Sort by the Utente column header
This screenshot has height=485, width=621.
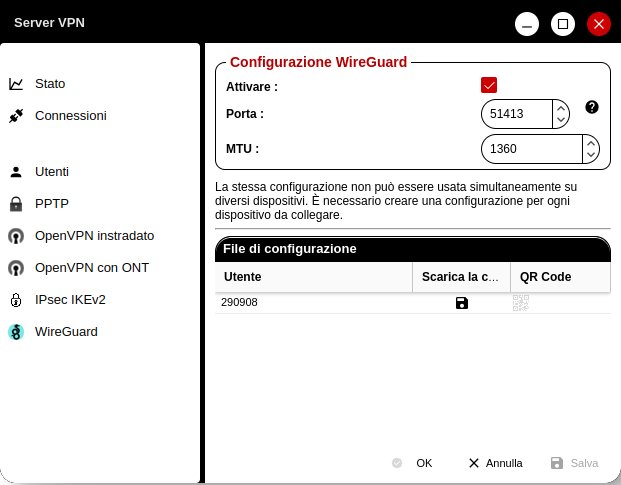click(x=314, y=277)
